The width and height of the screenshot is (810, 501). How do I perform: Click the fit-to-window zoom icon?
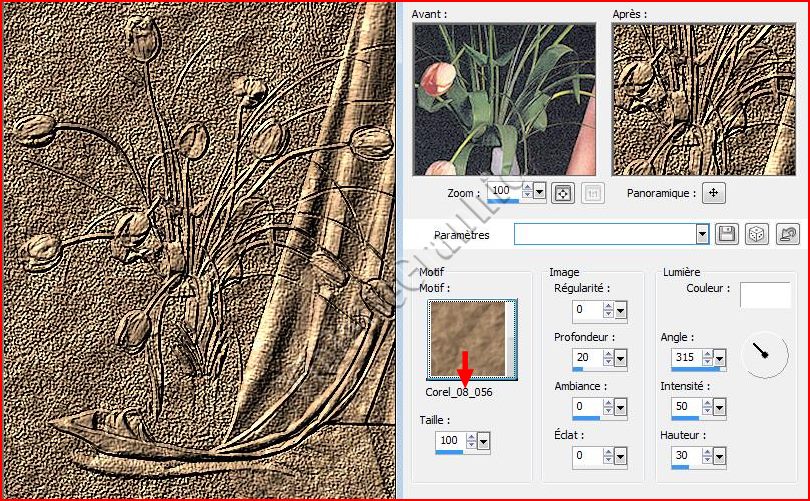563,192
